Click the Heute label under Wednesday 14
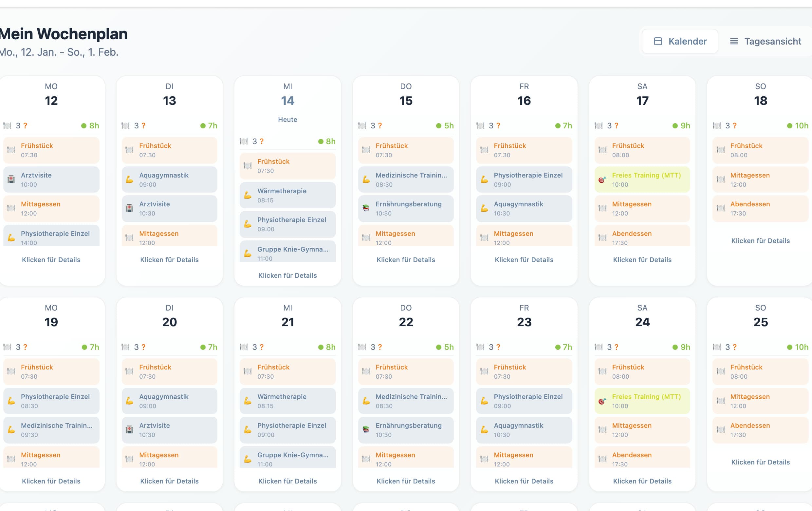The height and width of the screenshot is (511, 812). (x=288, y=120)
